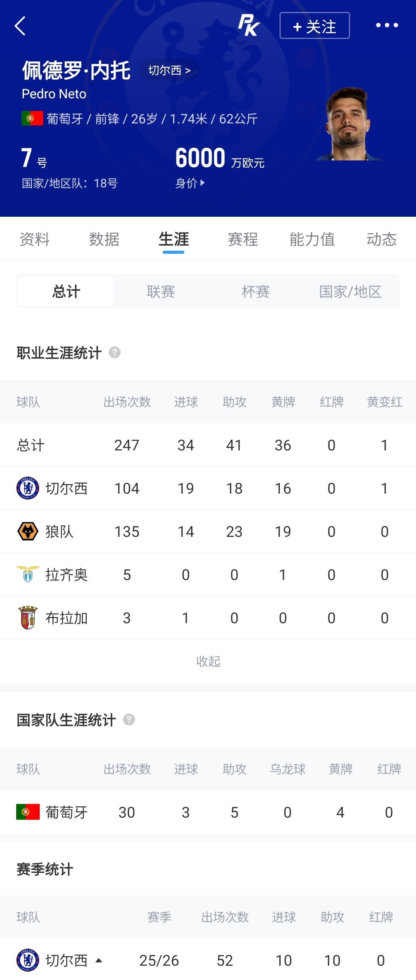This screenshot has height=980, width=416.
Task: Switch filter to 联赛
Action: (161, 292)
